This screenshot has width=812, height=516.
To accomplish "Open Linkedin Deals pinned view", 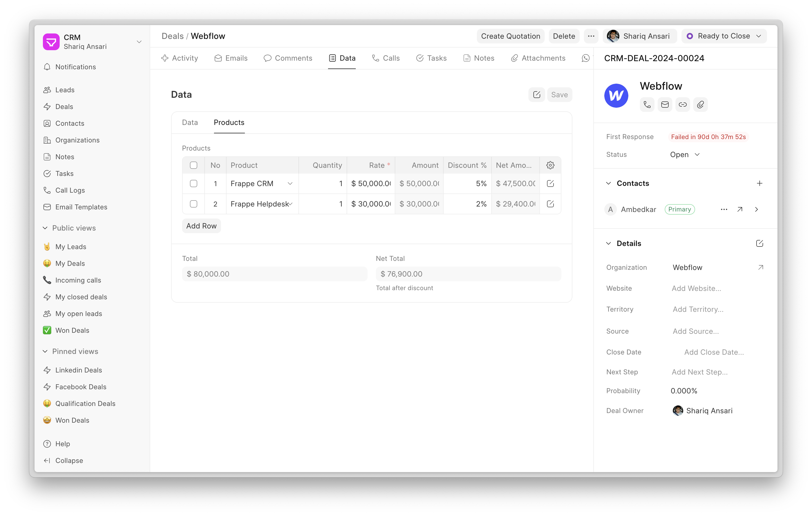I will (x=92, y=370).
